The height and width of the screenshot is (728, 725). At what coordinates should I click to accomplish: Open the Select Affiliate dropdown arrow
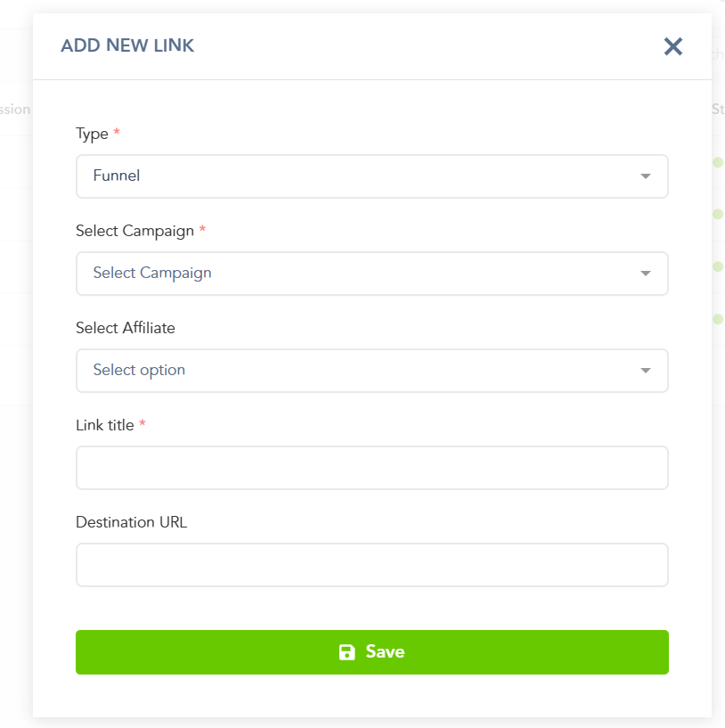pyautogui.click(x=646, y=371)
